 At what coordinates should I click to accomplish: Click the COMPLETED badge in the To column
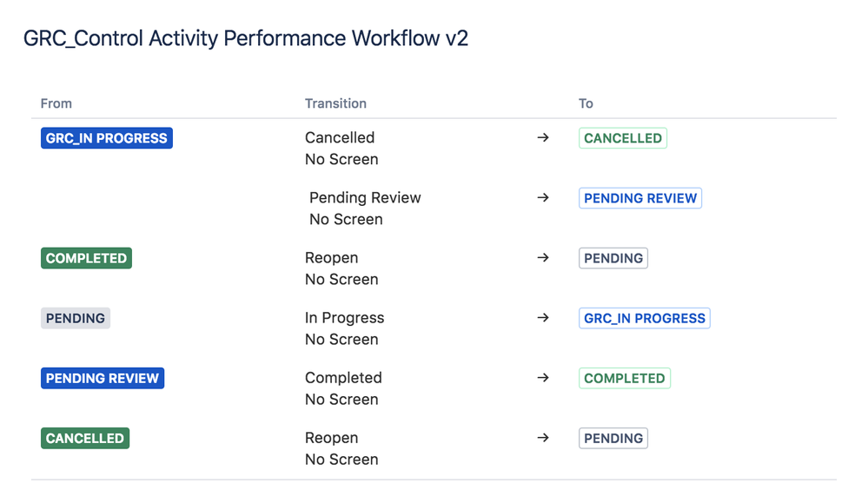pyautogui.click(x=624, y=378)
